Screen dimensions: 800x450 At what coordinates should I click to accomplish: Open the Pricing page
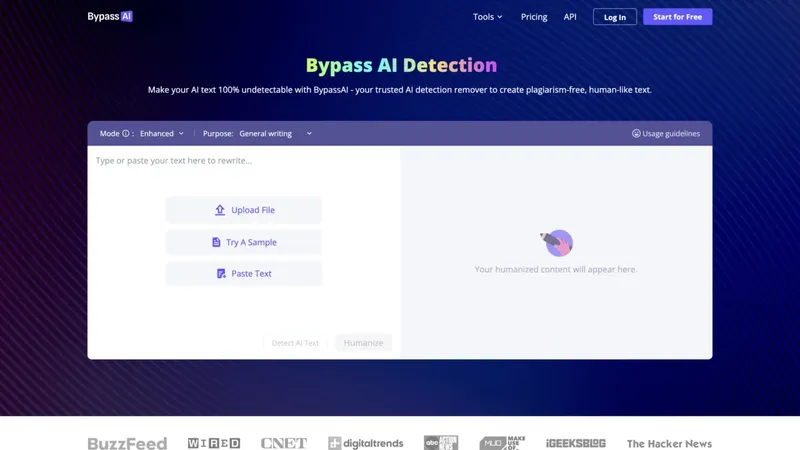tap(534, 17)
